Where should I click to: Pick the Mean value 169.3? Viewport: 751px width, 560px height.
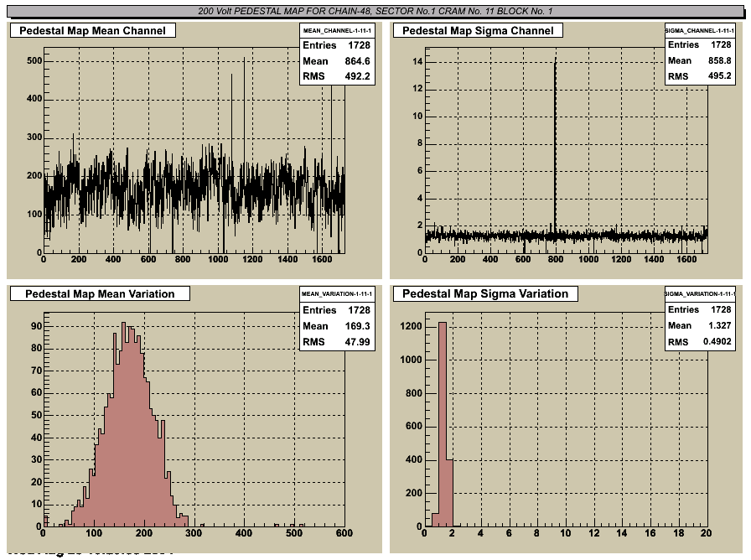(x=357, y=326)
